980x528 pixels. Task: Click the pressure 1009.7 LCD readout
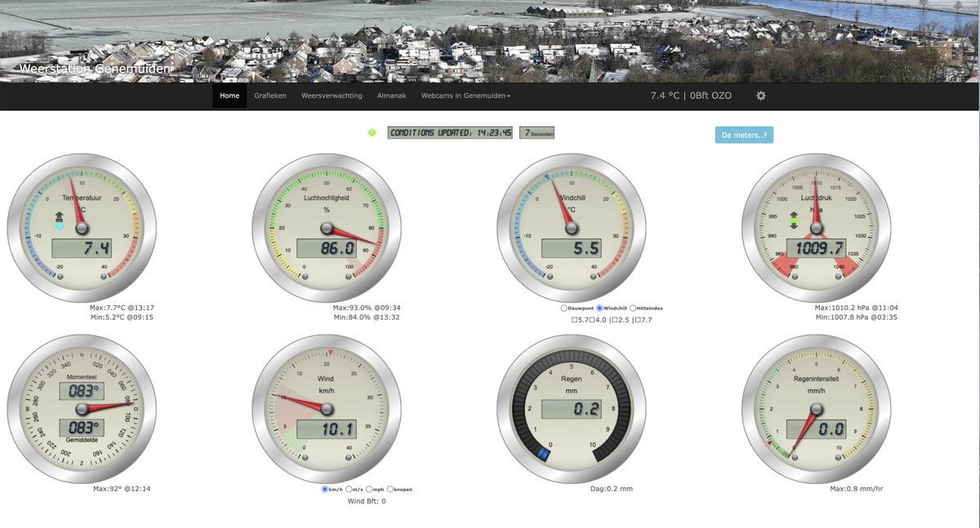coord(815,248)
